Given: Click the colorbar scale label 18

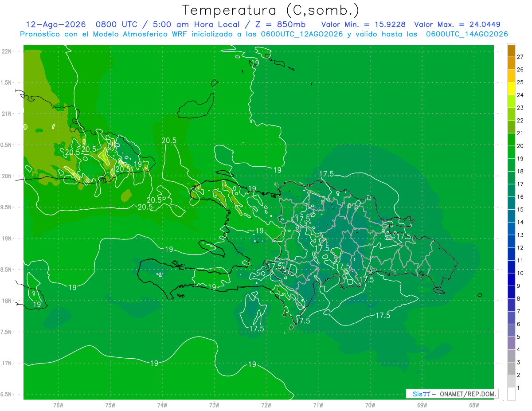Looking at the screenshot, I should click(520, 171).
